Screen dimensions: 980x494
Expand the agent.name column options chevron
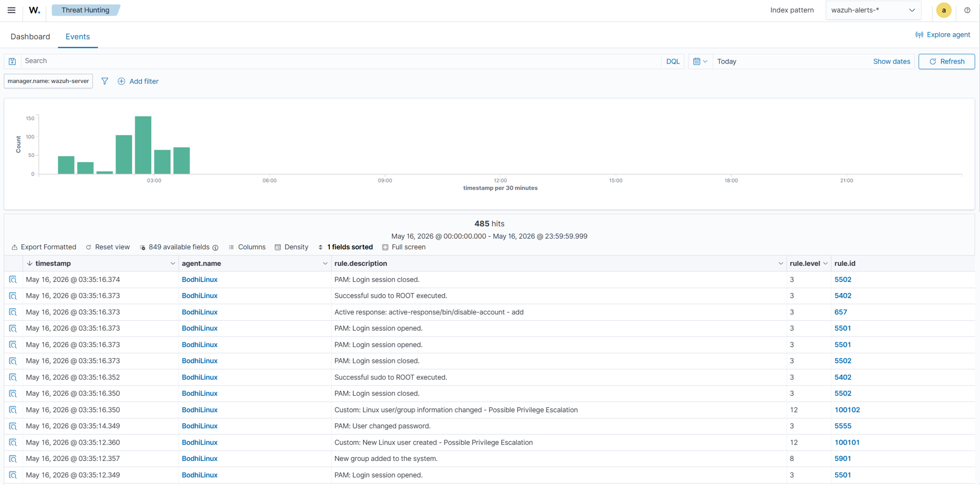click(325, 264)
